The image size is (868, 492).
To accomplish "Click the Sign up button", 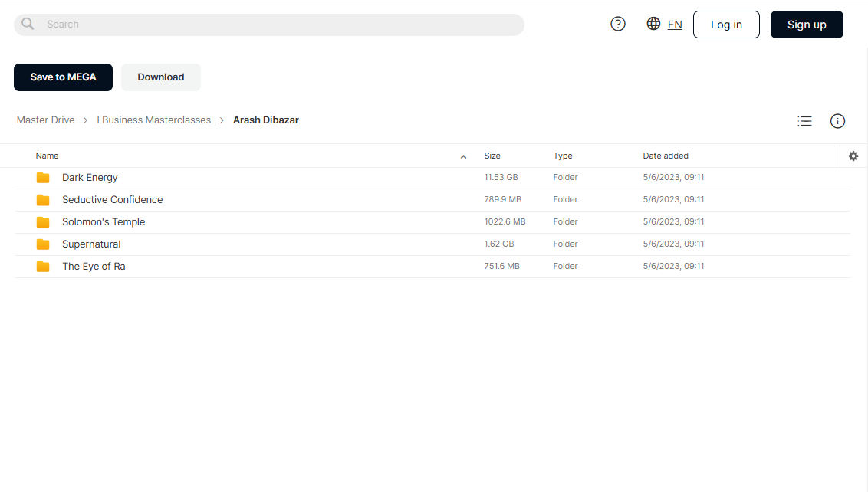I will click(807, 25).
